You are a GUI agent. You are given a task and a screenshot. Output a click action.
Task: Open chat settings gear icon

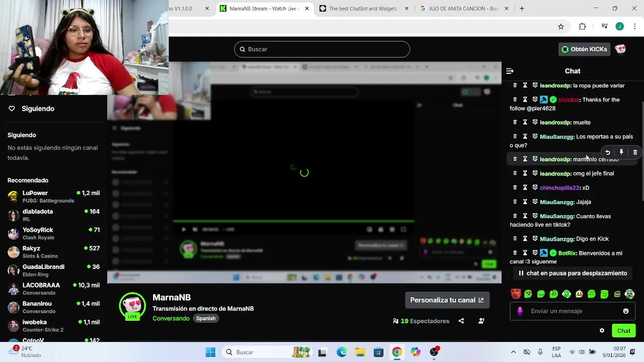(602, 331)
